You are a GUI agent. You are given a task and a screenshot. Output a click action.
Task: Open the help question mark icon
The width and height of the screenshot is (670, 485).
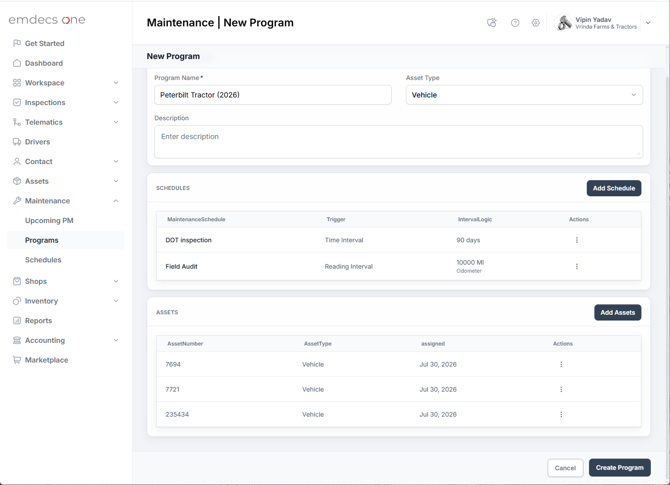[515, 23]
